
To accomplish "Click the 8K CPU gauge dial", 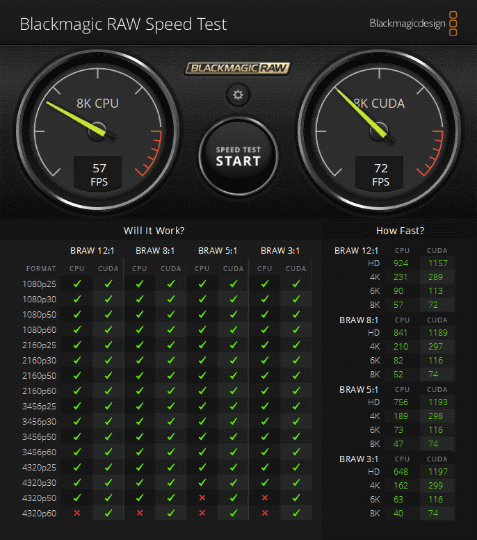I will tap(98, 131).
